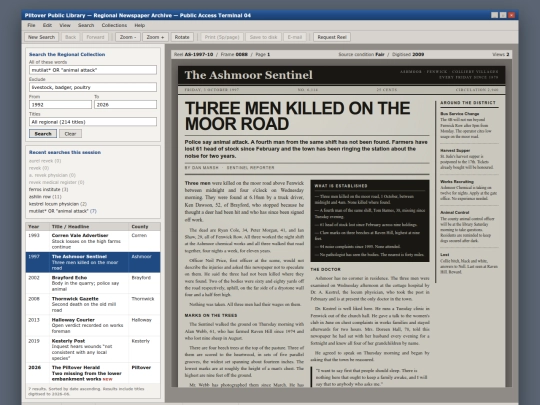The image size is (540, 405).
Task: Click 'The Doctor' subheading
Action: coord(325,269)
